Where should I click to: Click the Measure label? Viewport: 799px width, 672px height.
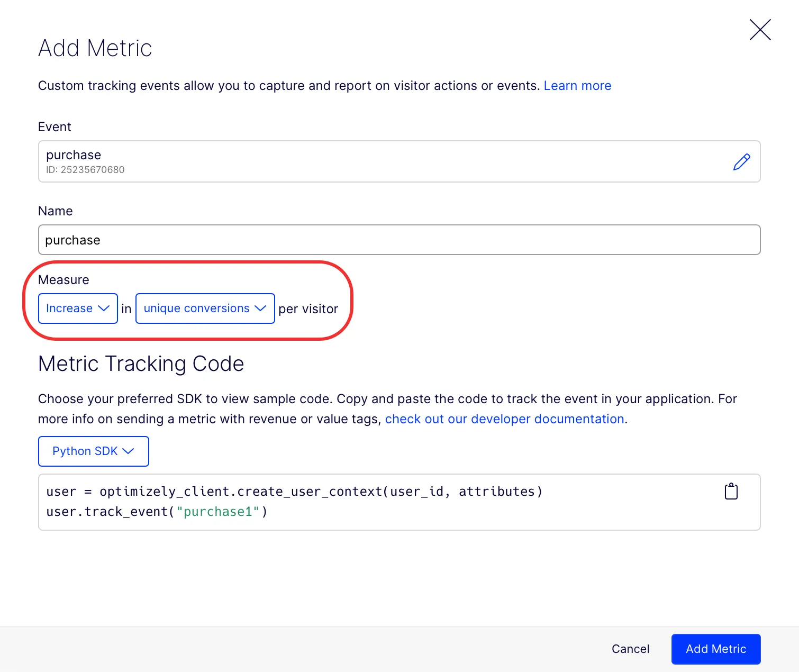click(x=63, y=280)
